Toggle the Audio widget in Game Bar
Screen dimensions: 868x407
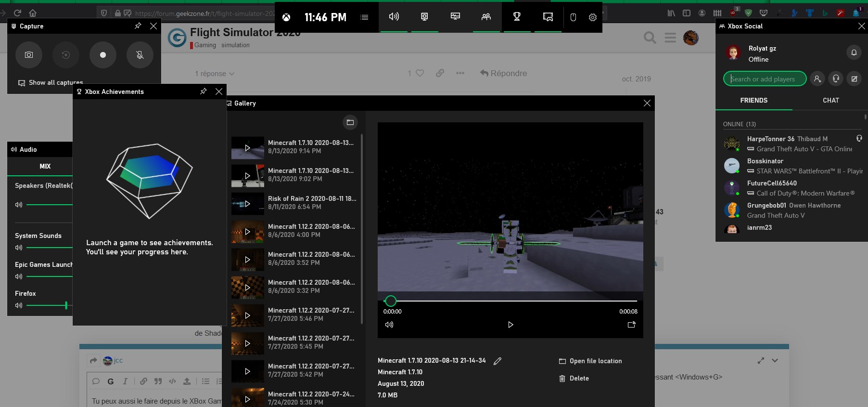click(394, 17)
